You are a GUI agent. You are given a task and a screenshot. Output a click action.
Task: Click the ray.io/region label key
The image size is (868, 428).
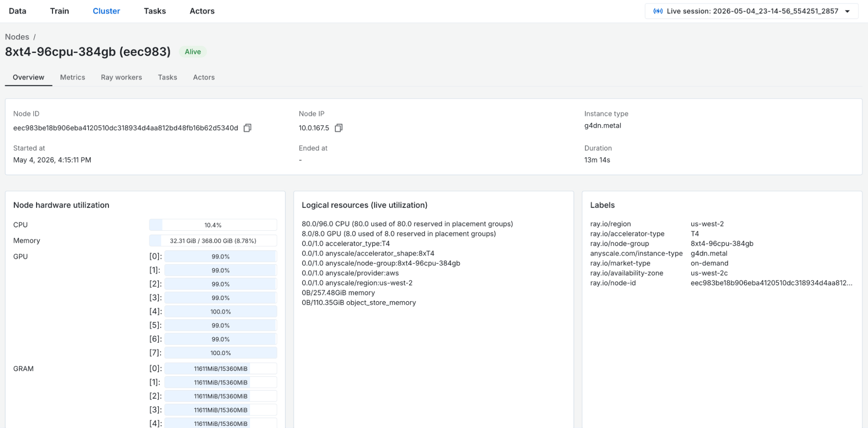[611, 224]
